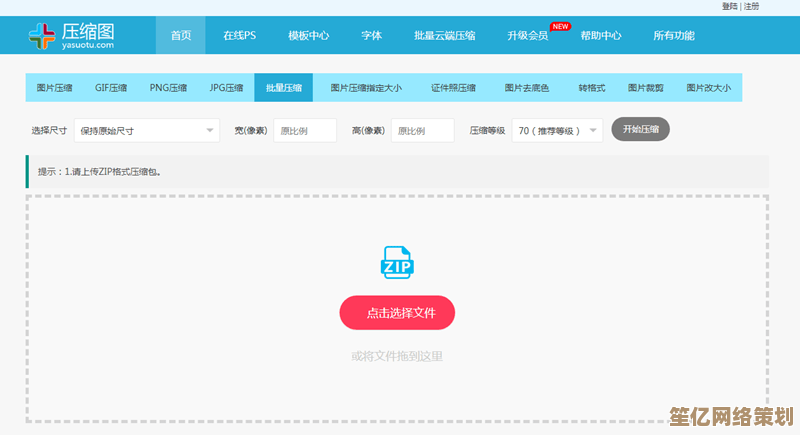Switch to the 图片压缩 tab
The image size is (800, 435).
pyautogui.click(x=55, y=88)
